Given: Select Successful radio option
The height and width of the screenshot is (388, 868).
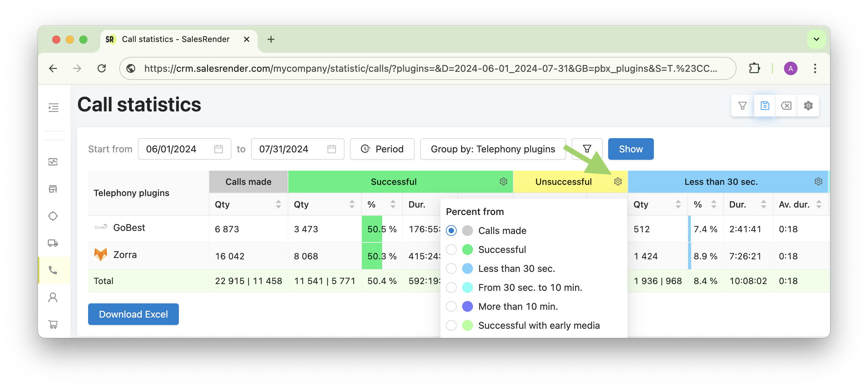Looking at the screenshot, I should [x=451, y=250].
